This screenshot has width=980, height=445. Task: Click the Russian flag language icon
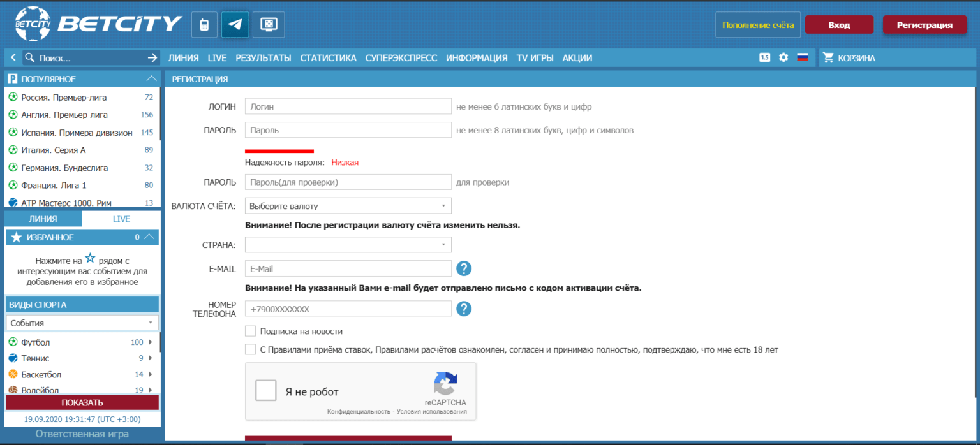pyautogui.click(x=803, y=57)
